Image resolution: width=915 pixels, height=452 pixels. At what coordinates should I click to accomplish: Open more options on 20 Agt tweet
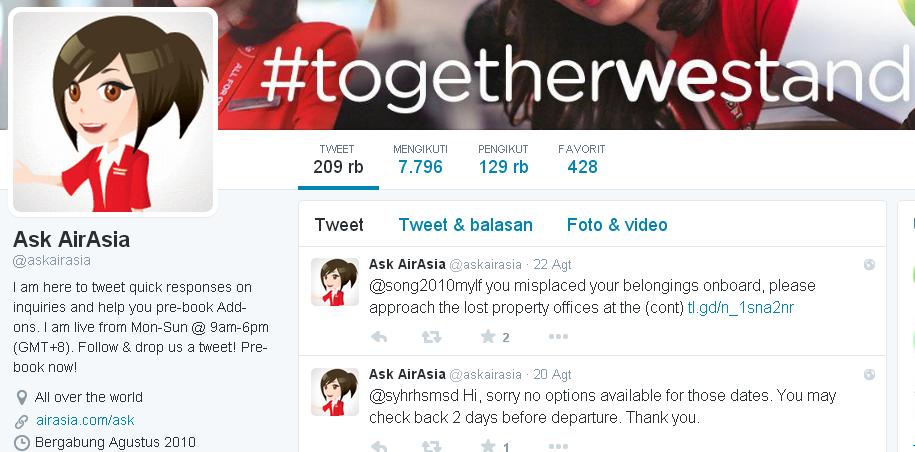(558, 447)
